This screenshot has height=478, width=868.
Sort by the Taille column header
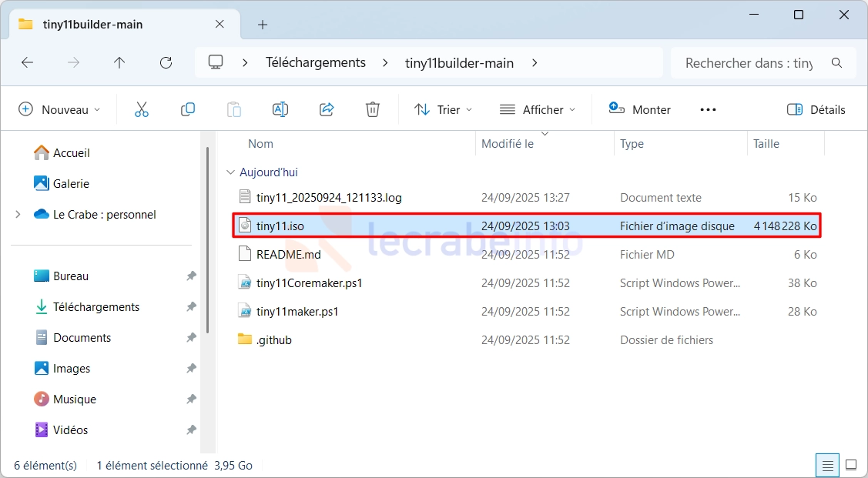click(x=766, y=144)
